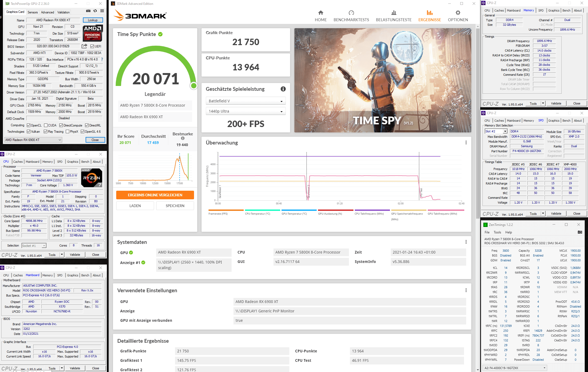Click the Geschätzte Spieleleistung info icon
588x372 pixels.
(x=283, y=89)
